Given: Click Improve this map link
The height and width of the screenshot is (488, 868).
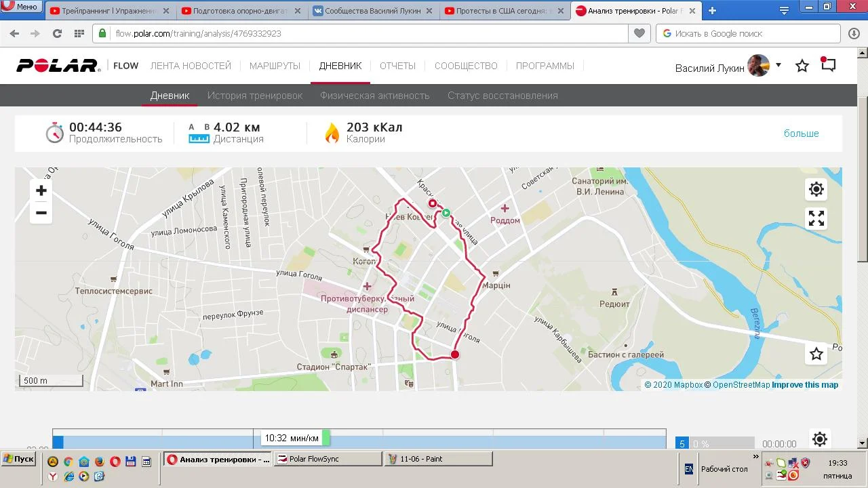Looking at the screenshot, I should (x=805, y=385).
